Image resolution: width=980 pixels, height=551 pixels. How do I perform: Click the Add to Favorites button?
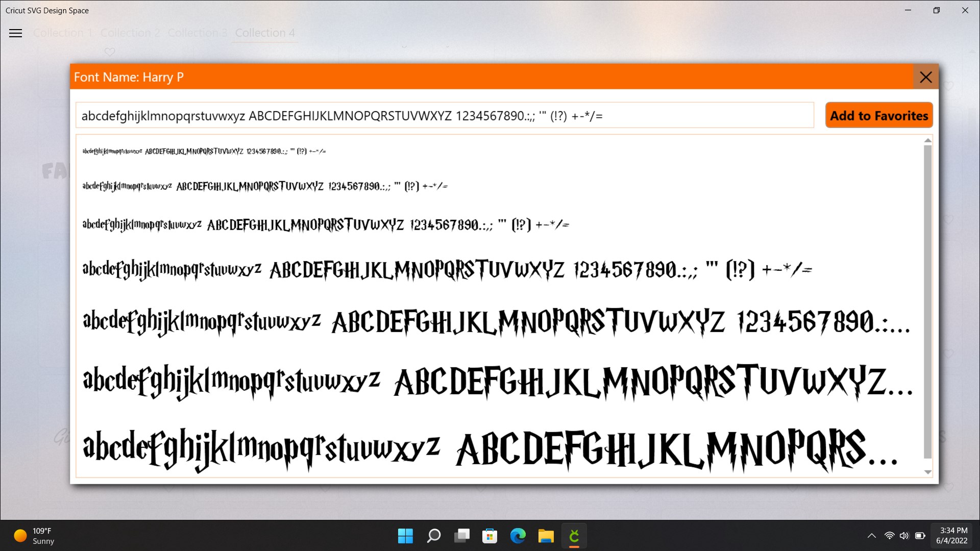click(x=879, y=115)
